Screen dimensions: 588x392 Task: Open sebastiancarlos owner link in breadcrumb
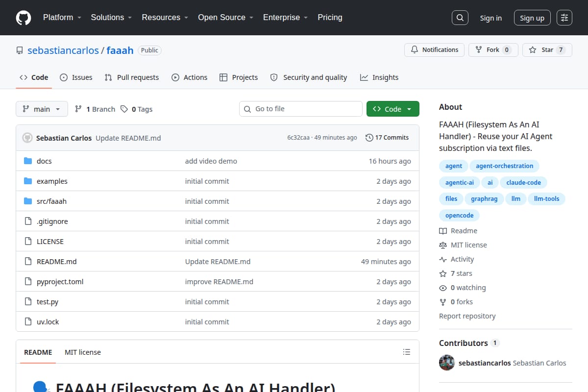[63, 50]
